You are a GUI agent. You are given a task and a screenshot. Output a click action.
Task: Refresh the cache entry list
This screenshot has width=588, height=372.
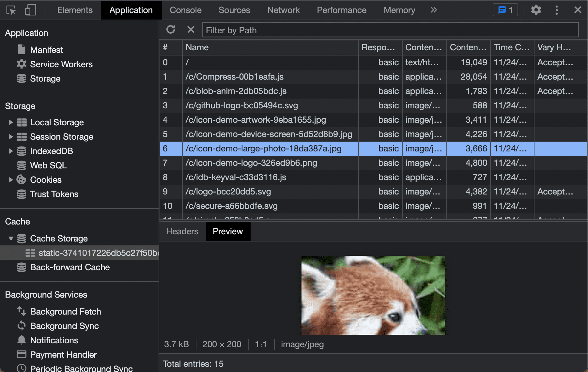(171, 30)
